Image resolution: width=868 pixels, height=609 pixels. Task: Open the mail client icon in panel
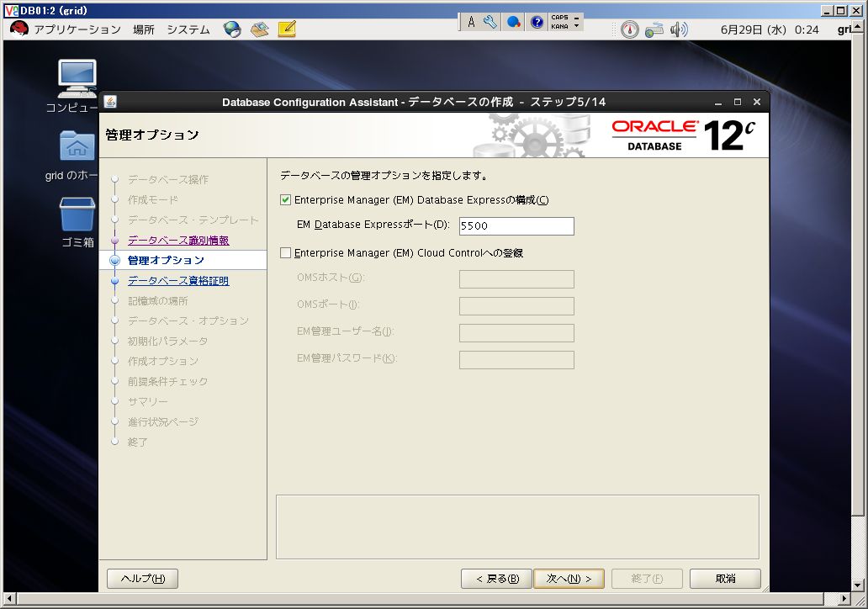pos(260,29)
